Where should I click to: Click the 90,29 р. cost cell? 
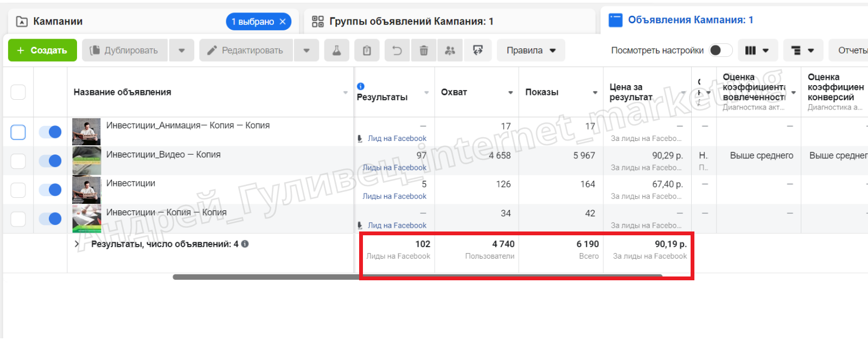[x=667, y=156]
